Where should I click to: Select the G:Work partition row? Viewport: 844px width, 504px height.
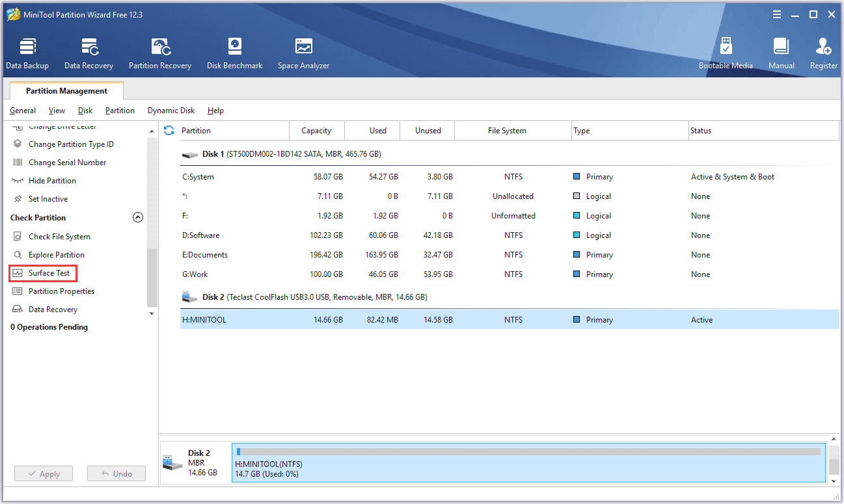(510, 274)
